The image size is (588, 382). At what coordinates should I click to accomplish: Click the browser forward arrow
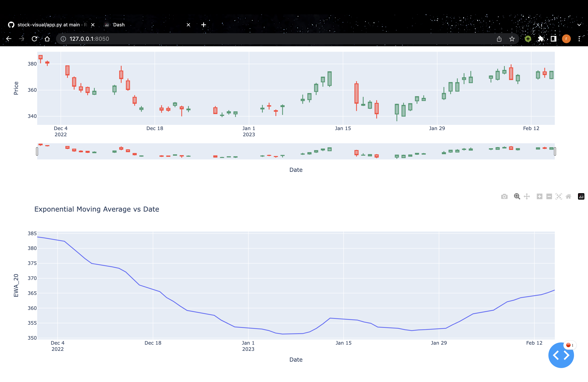tap(22, 39)
